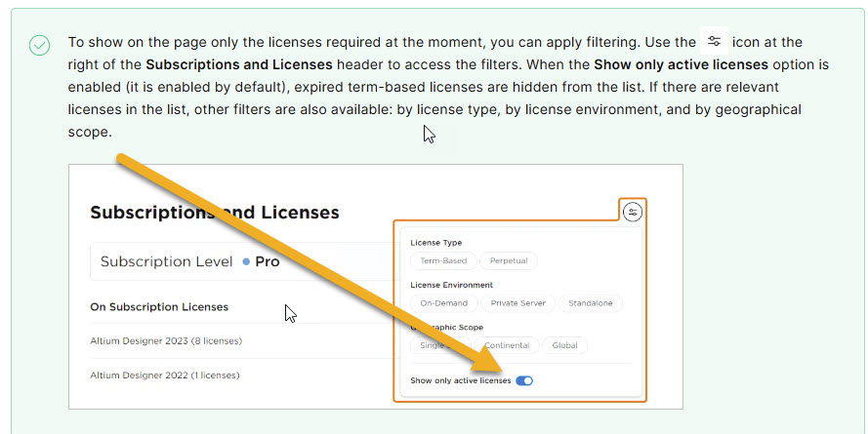Click the Subscriptions and Licenses heading

[x=214, y=212]
